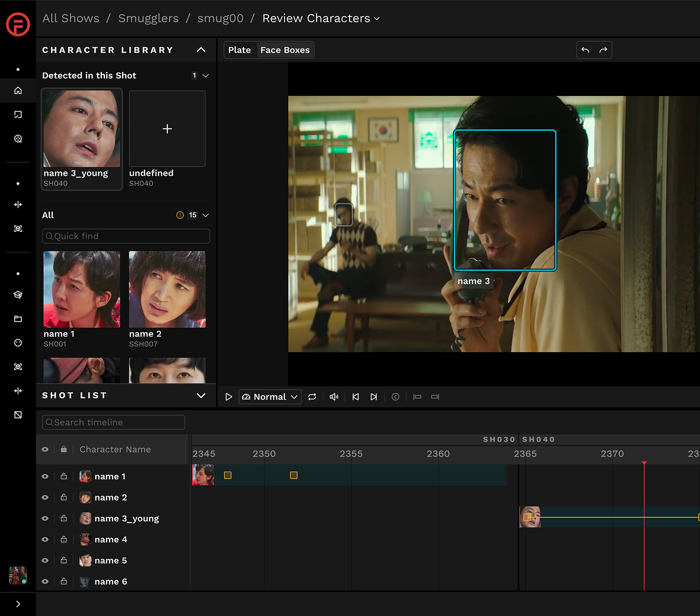
Task: Select the small grey background face box
Action: [x=343, y=215]
